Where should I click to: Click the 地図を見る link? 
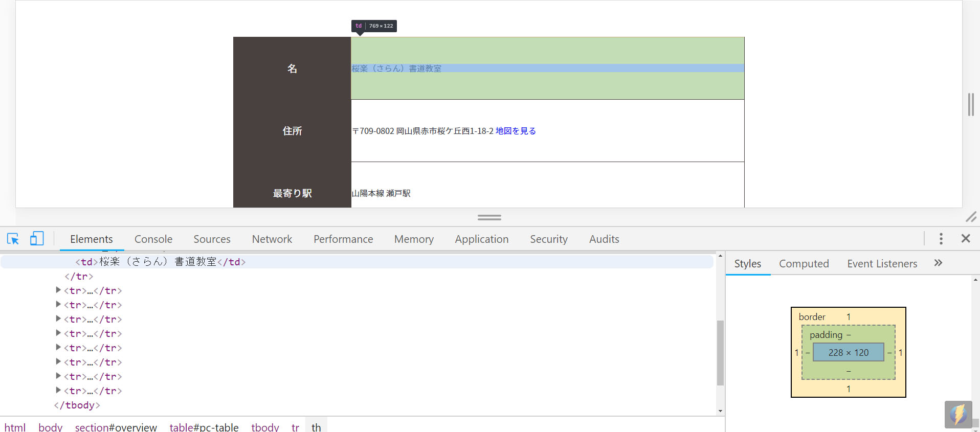coord(516,131)
